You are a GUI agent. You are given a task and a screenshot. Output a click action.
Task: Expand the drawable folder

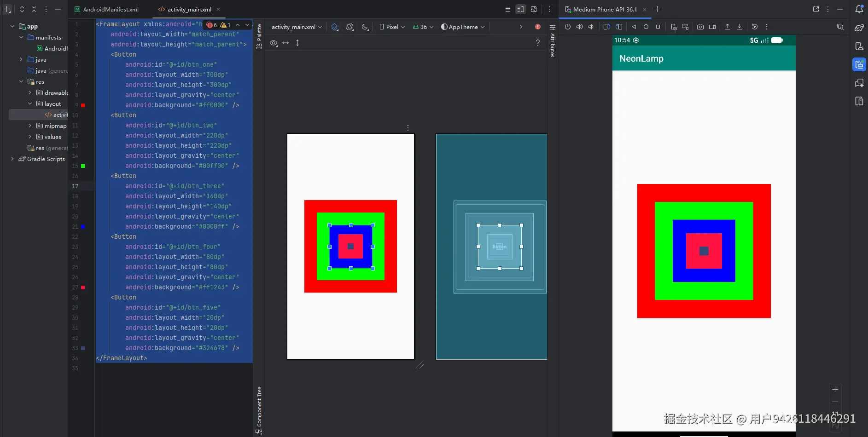coord(30,93)
